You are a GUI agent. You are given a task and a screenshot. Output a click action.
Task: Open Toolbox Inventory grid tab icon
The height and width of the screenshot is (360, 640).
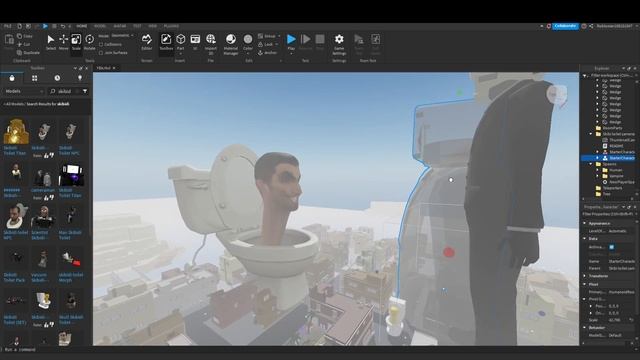click(x=35, y=78)
